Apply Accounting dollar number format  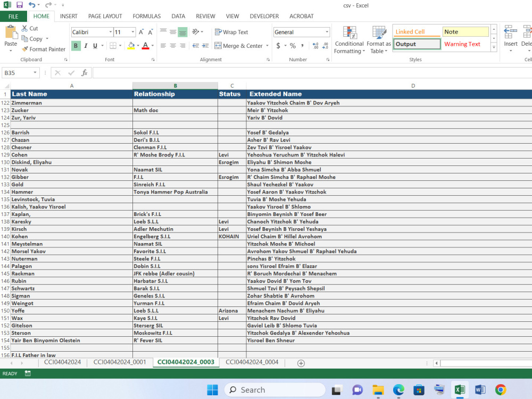click(278, 45)
